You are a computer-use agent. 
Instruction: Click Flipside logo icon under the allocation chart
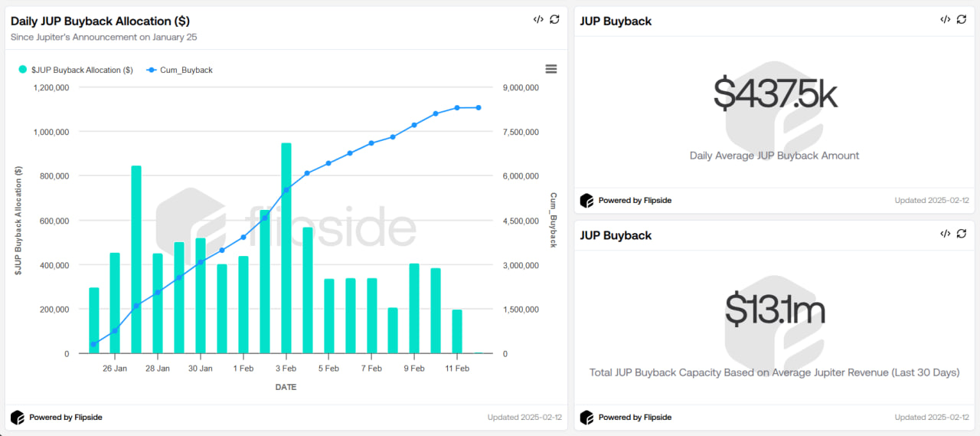[18, 418]
